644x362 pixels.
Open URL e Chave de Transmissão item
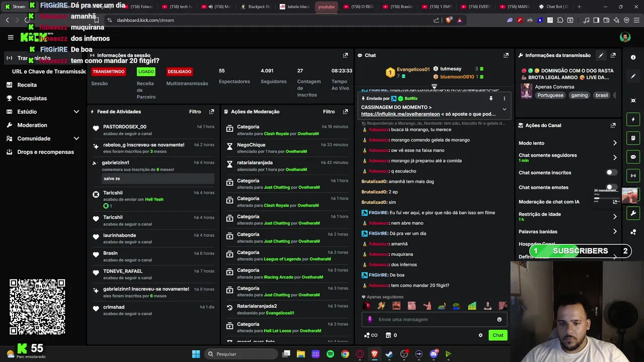click(x=49, y=71)
